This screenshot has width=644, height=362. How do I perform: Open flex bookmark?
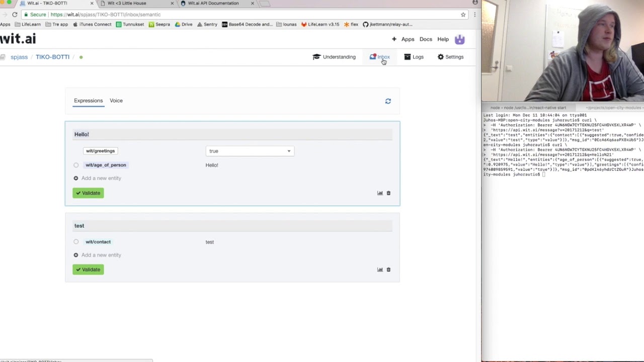pyautogui.click(x=351, y=24)
